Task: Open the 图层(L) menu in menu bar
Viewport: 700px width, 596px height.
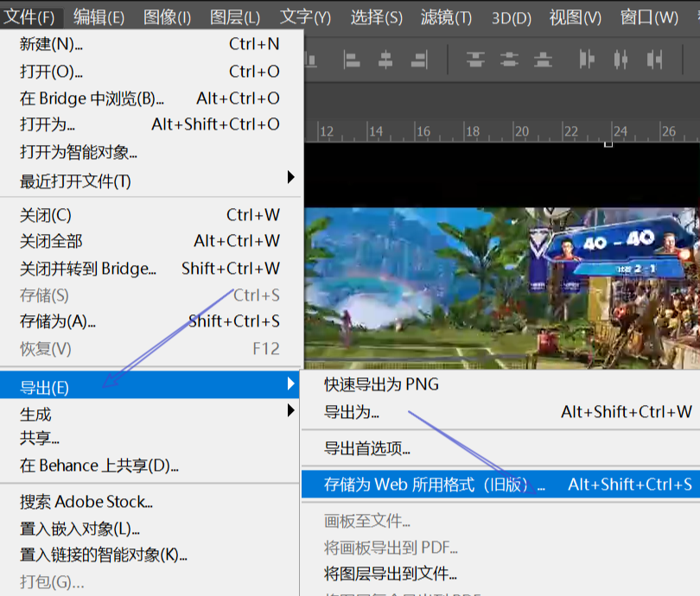Action: pyautogui.click(x=235, y=16)
